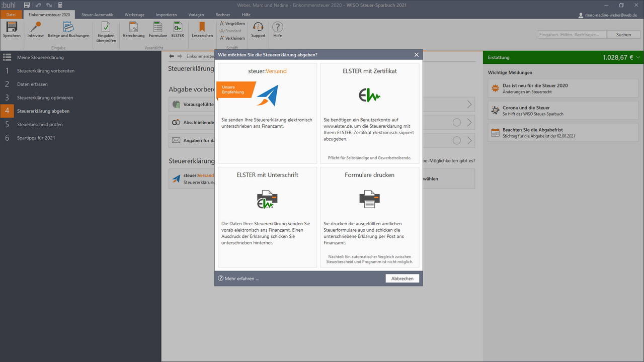Decrease font with Verkleinern
Screen dimensions: 644x362
click(232, 38)
